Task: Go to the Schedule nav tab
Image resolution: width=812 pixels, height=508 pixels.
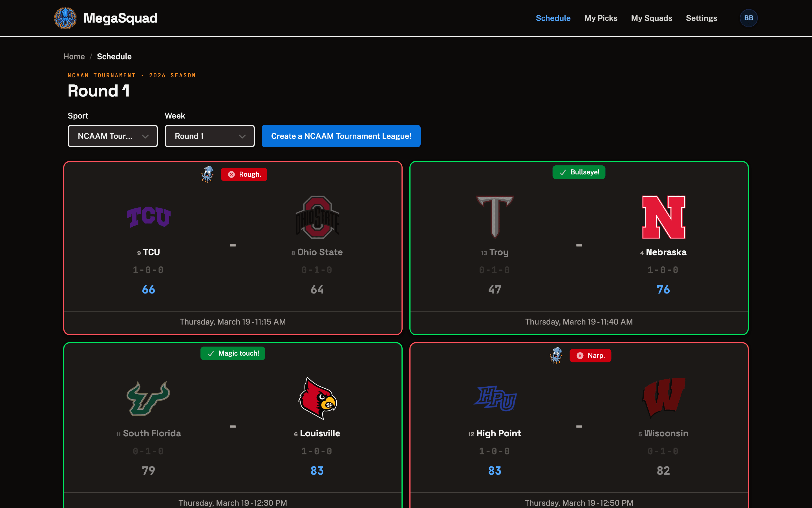Action: (x=553, y=18)
